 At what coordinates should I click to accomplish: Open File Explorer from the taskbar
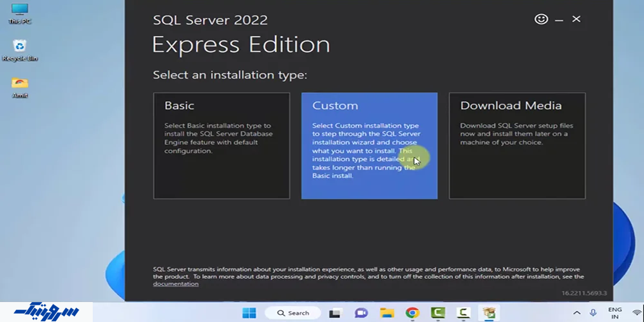[387, 313]
